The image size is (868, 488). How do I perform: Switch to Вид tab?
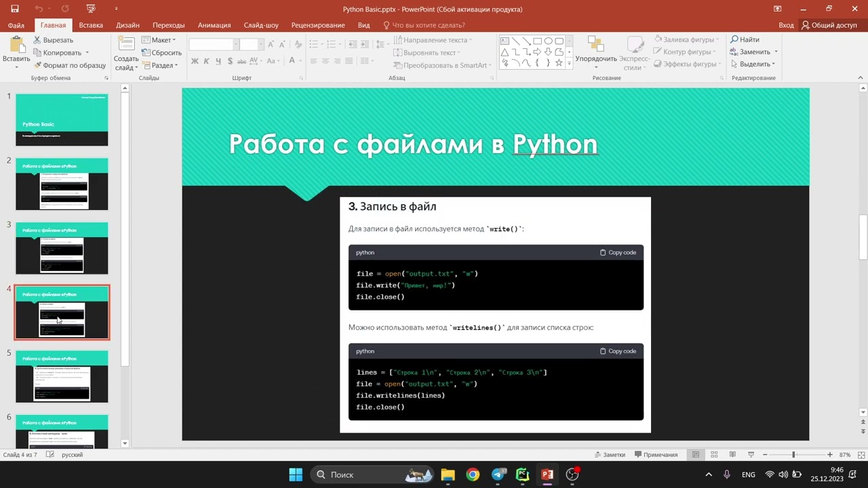pyautogui.click(x=363, y=25)
